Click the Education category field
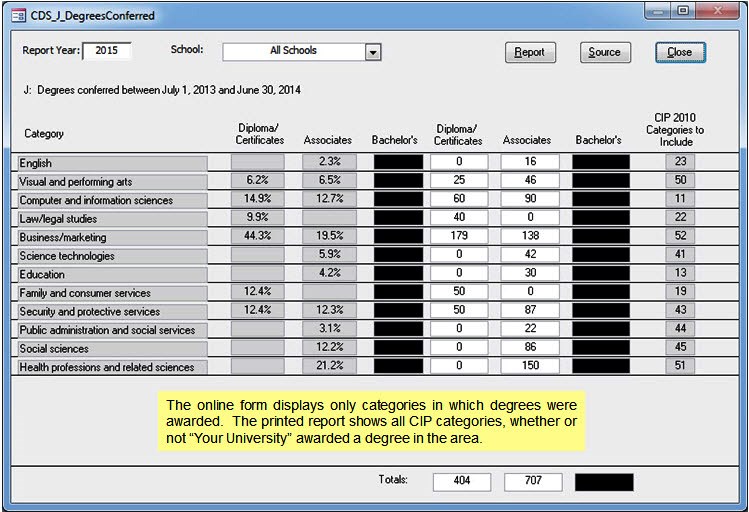Viewport: 749px width, 512px height. click(x=113, y=275)
